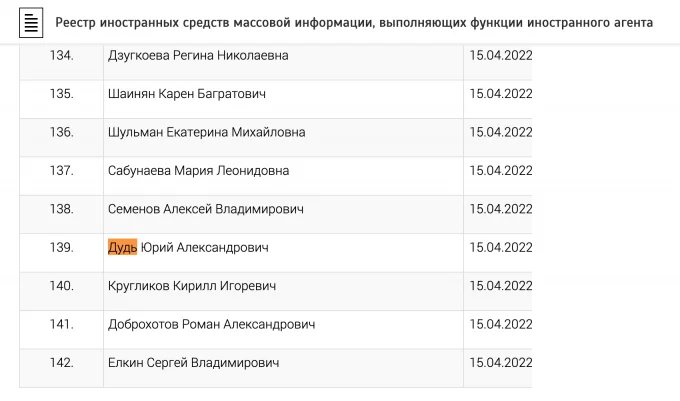Select the name Кругликов Кирилл Игоревич
680x401 pixels.
click(192, 286)
